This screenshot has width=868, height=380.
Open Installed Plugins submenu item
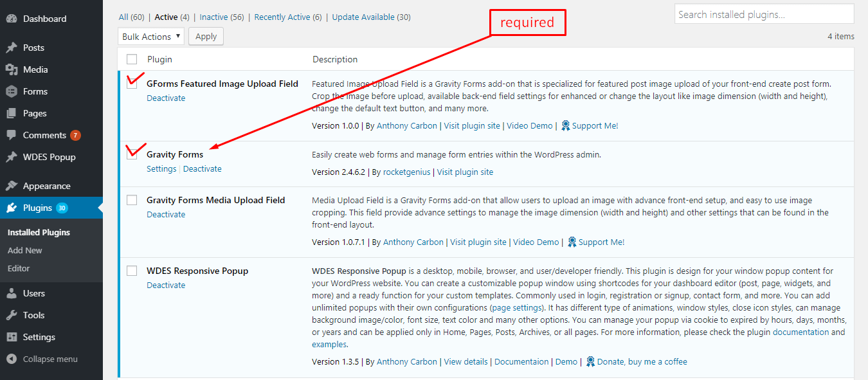tap(39, 232)
